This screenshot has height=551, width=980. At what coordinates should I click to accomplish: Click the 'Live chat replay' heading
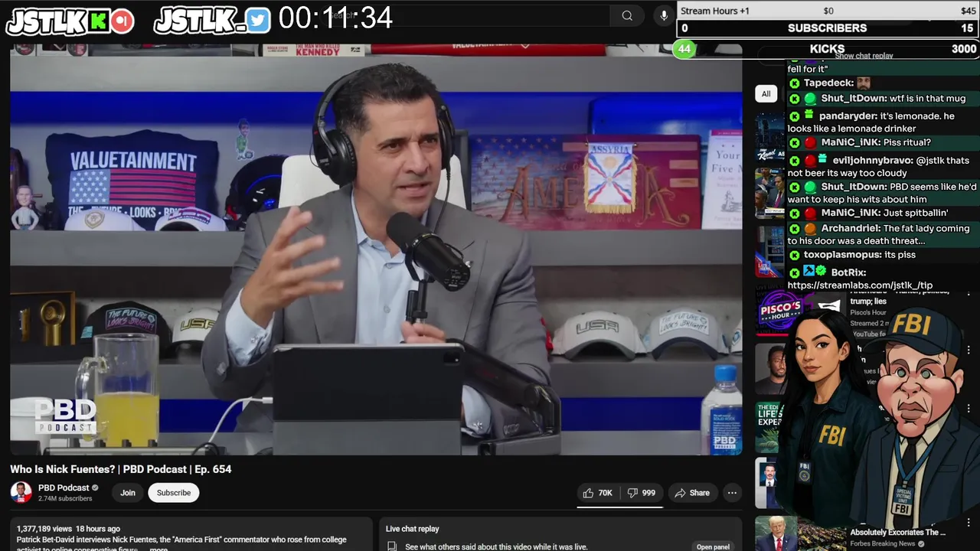[x=412, y=529]
